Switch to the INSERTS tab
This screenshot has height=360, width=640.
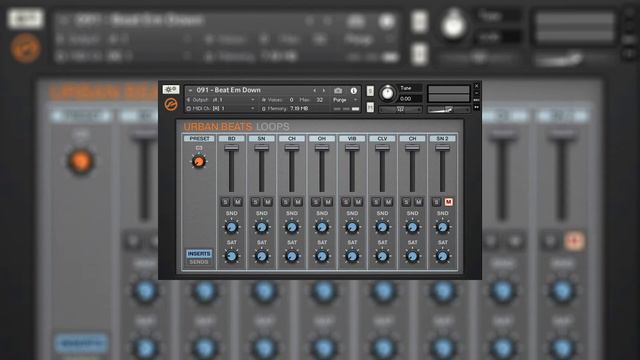click(x=199, y=253)
